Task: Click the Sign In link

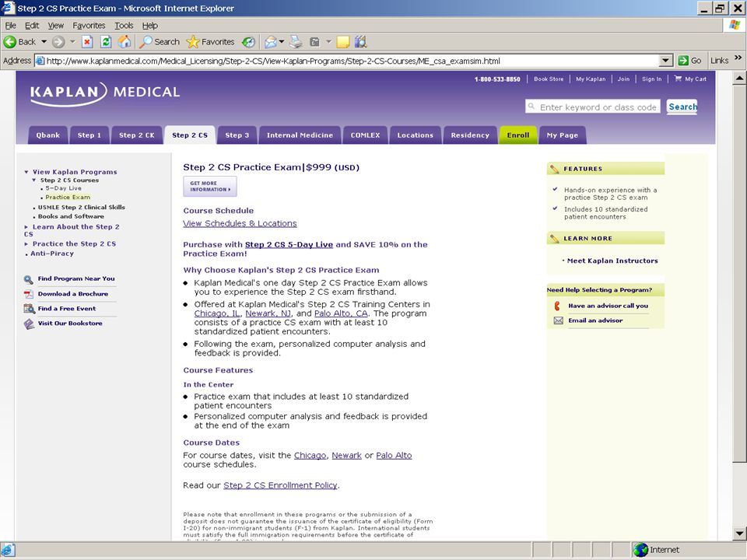Action: pyautogui.click(x=652, y=79)
